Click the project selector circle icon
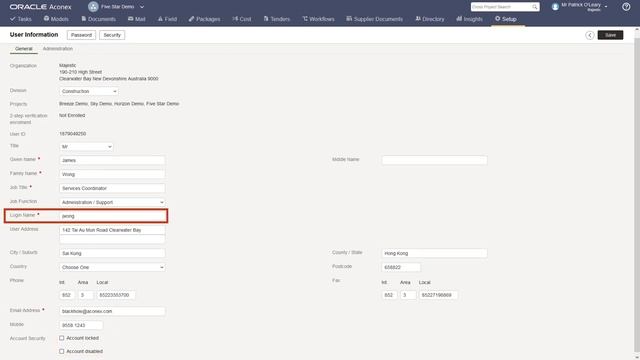The image size is (640, 360). tap(93, 7)
